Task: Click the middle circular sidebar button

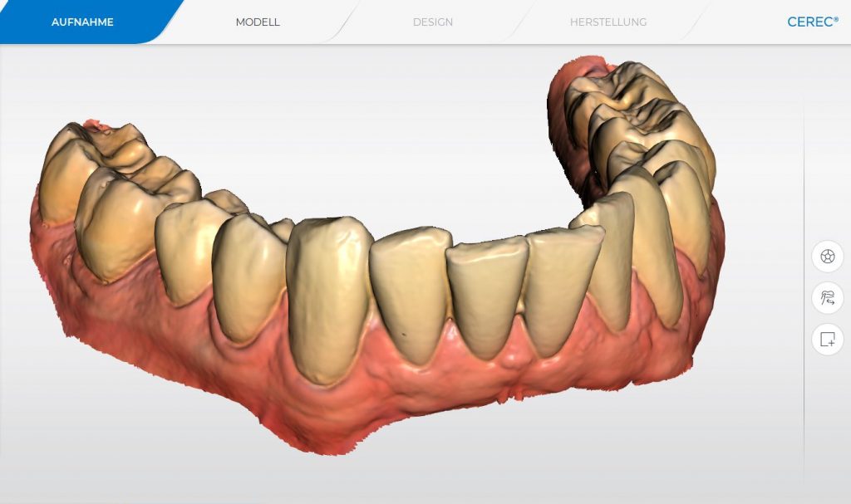Action: [826, 298]
